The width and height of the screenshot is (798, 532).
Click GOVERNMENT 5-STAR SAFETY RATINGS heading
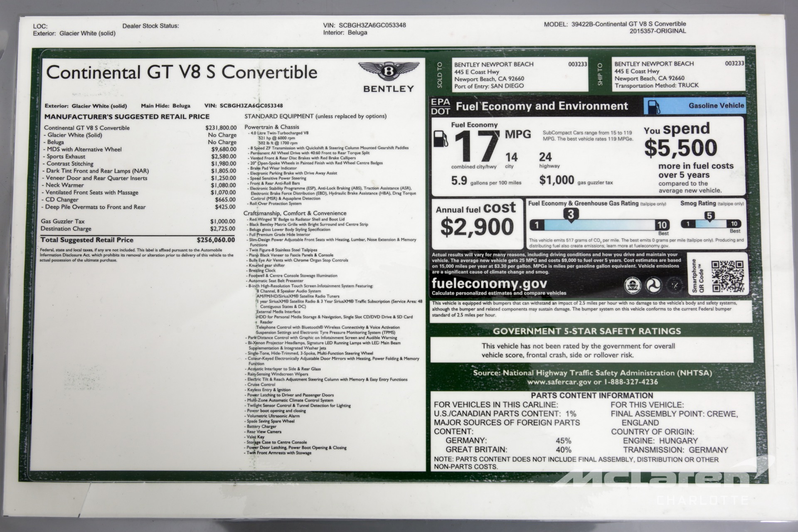pyautogui.click(x=587, y=331)
